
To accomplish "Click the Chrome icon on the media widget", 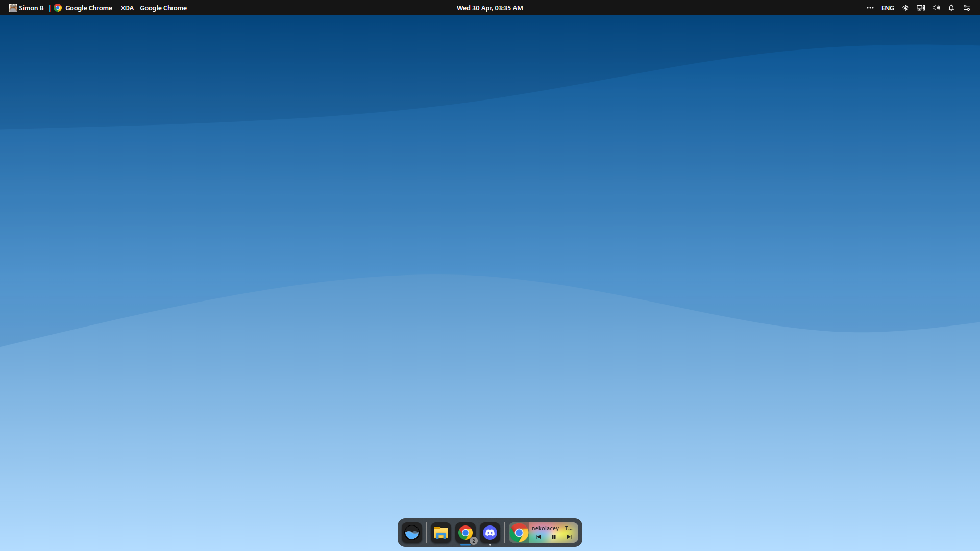I will (x=519, y=533).
